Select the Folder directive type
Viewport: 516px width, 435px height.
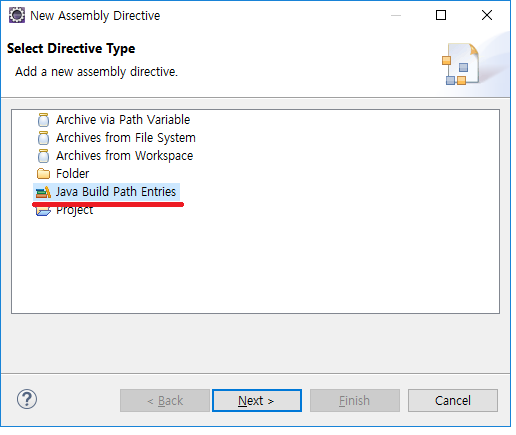click(x=72, y=174)
